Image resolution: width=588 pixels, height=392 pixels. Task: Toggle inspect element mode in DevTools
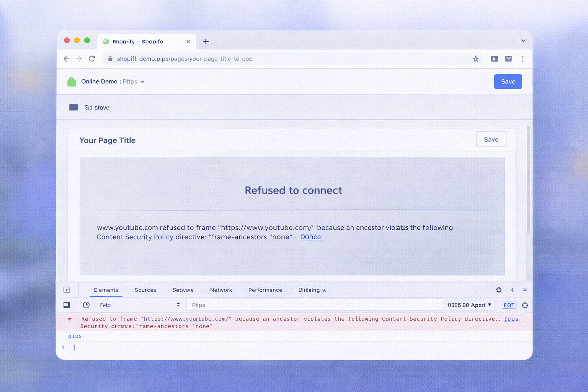(x=67, y=290)
